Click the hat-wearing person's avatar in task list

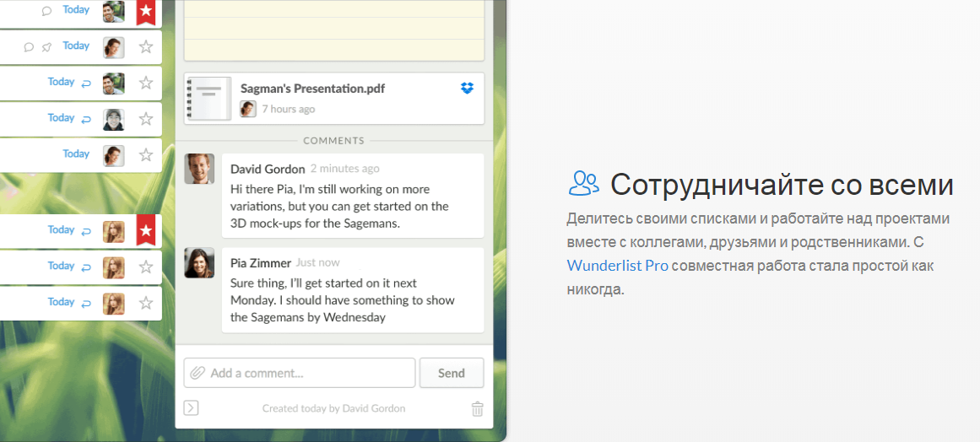coord(114,119)
